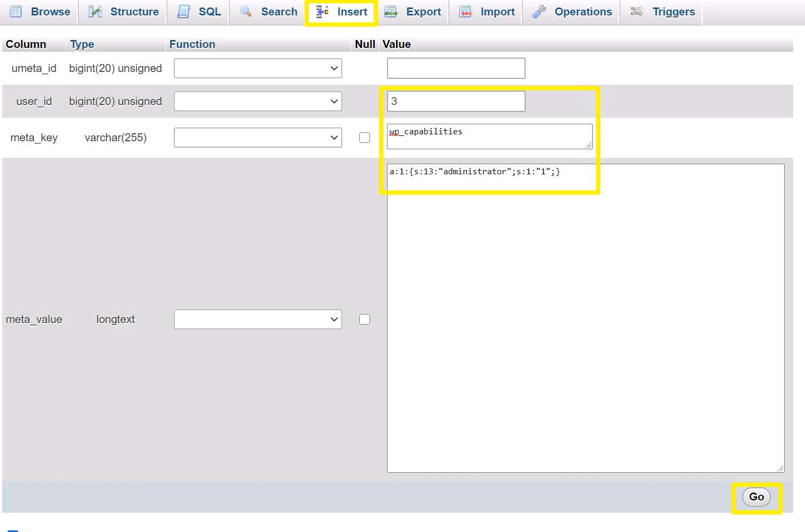Open the meta_key Function dropdown
The width and height of the screenshot is (805, 532).
tap(257, 137)
